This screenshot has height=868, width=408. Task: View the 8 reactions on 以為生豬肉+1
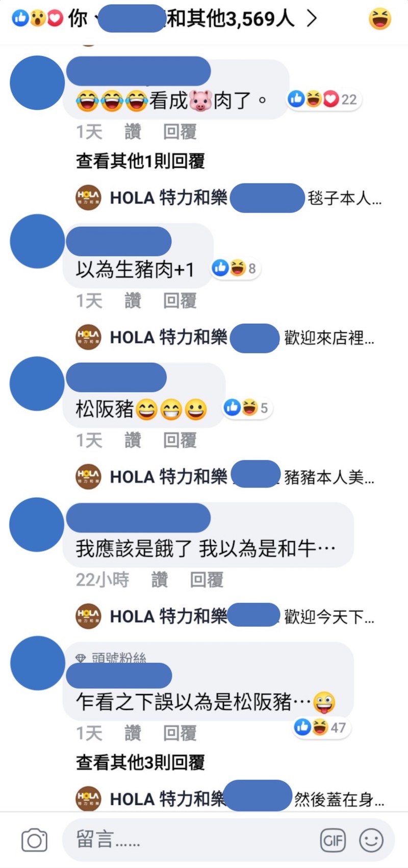pos(236,268)
